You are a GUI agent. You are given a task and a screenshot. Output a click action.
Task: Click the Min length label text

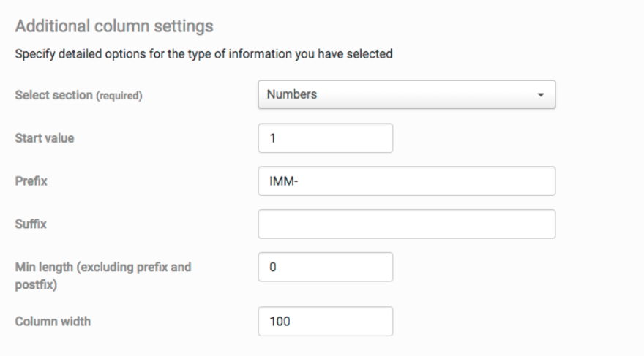(102, 268)
